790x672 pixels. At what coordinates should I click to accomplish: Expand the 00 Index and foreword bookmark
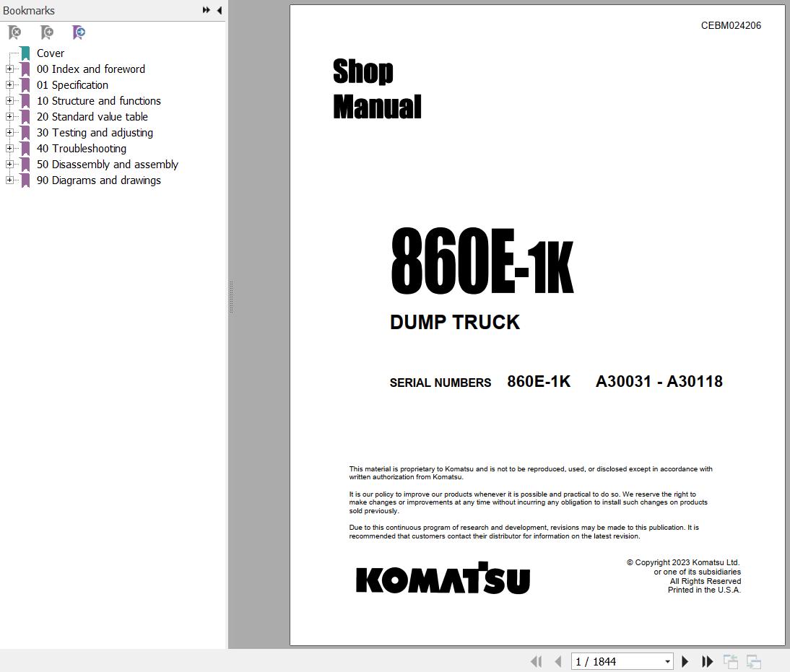9,69
